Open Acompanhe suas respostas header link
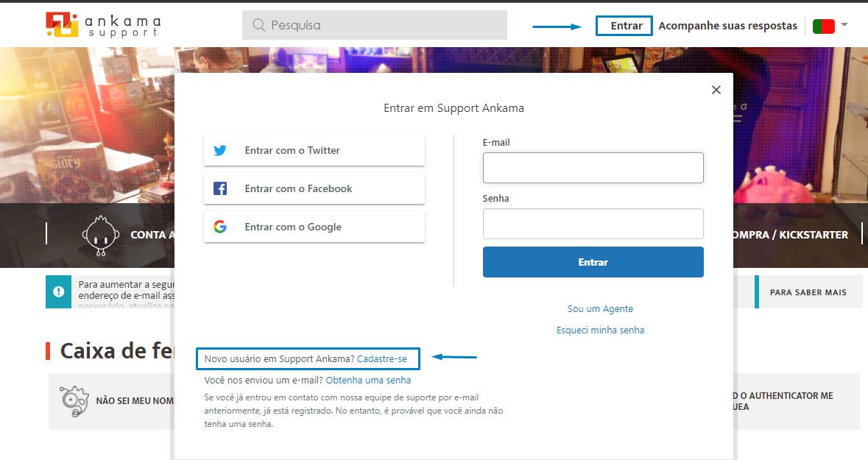This screenshot has width=868, height=460. [x=728, y=26]
